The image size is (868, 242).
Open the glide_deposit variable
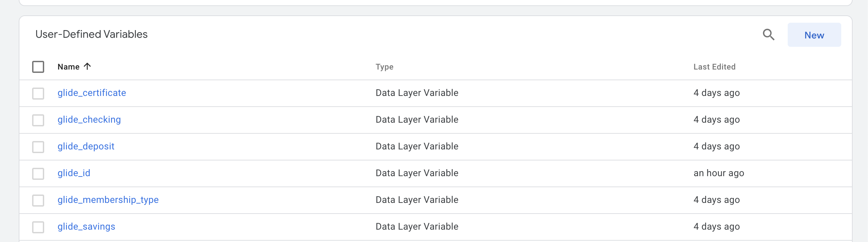[86, 146]
